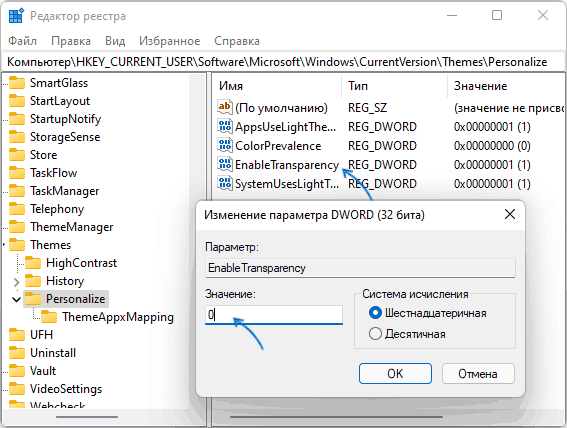Viewport: 567px width, 428px height.
Task: Collapse the Personalize tree node chevron
Action: (x=16, y=299)
